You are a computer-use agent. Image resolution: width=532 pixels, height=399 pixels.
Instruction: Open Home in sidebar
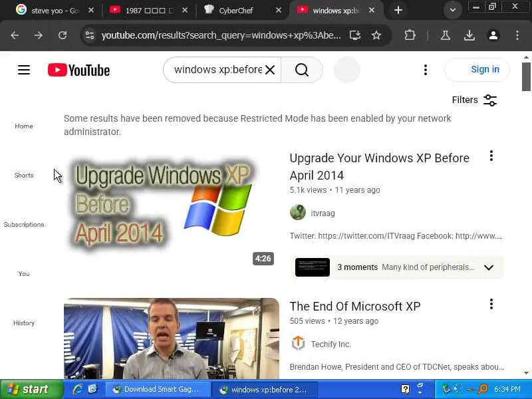click(x=24, y=126)
